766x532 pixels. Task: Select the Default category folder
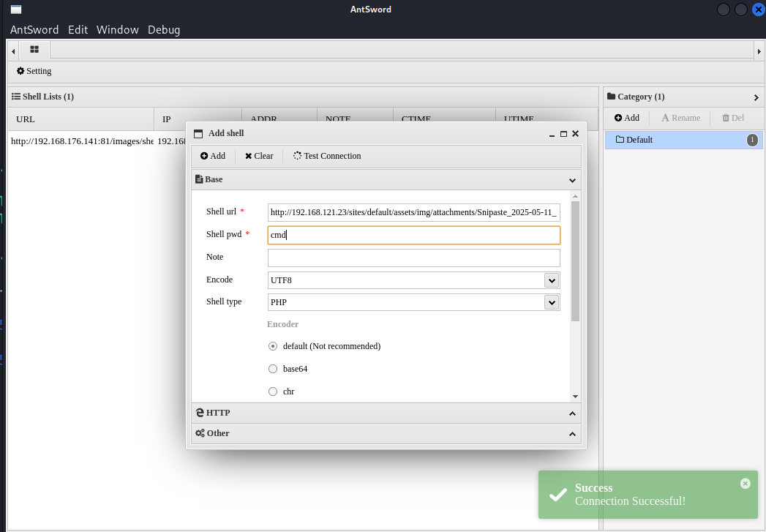pyautogui.click(x=683, y=140)
